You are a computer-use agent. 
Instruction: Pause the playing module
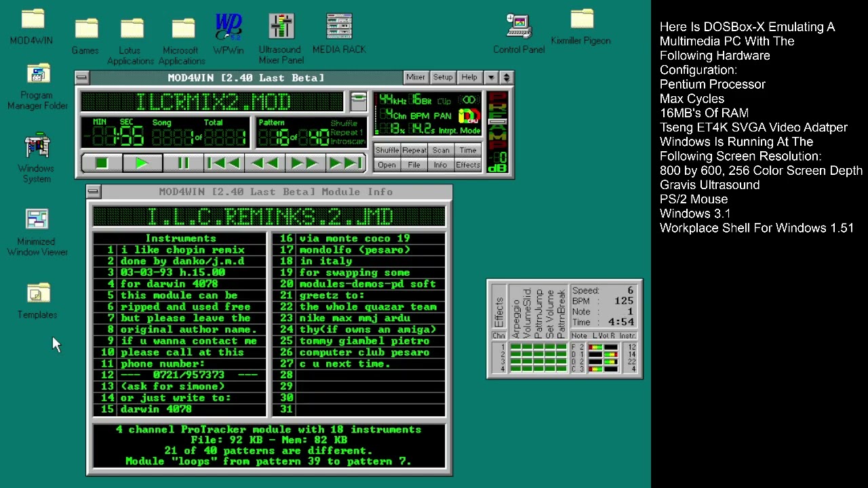click(x=183, y=163)
